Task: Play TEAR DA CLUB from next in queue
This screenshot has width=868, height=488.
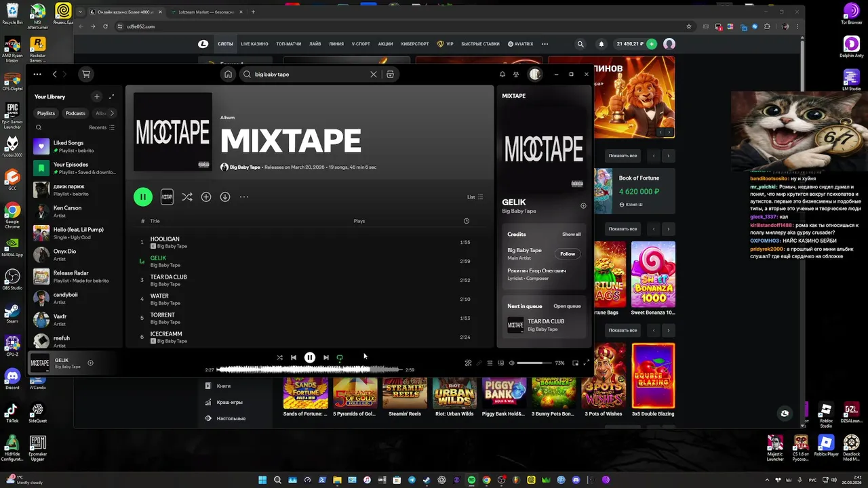Action: click(x=544, y=325)
